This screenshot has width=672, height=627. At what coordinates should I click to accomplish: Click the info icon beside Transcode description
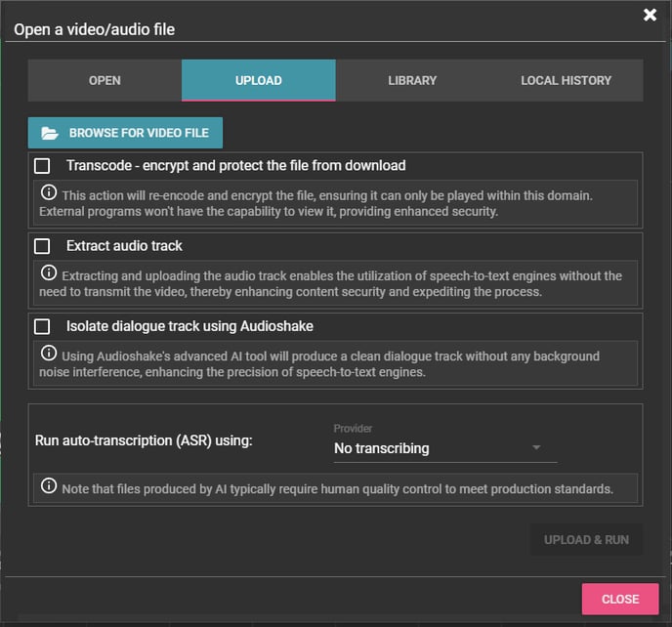49,193
